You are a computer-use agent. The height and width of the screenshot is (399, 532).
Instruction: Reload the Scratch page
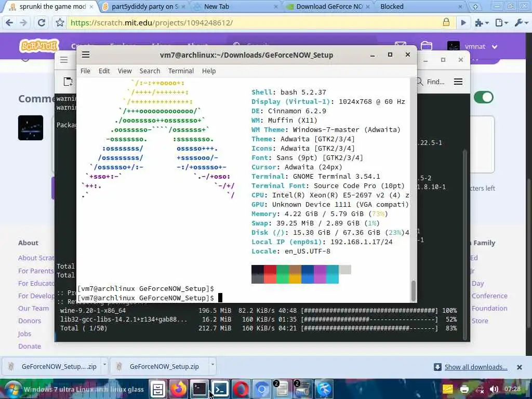(x=42, y=23)
